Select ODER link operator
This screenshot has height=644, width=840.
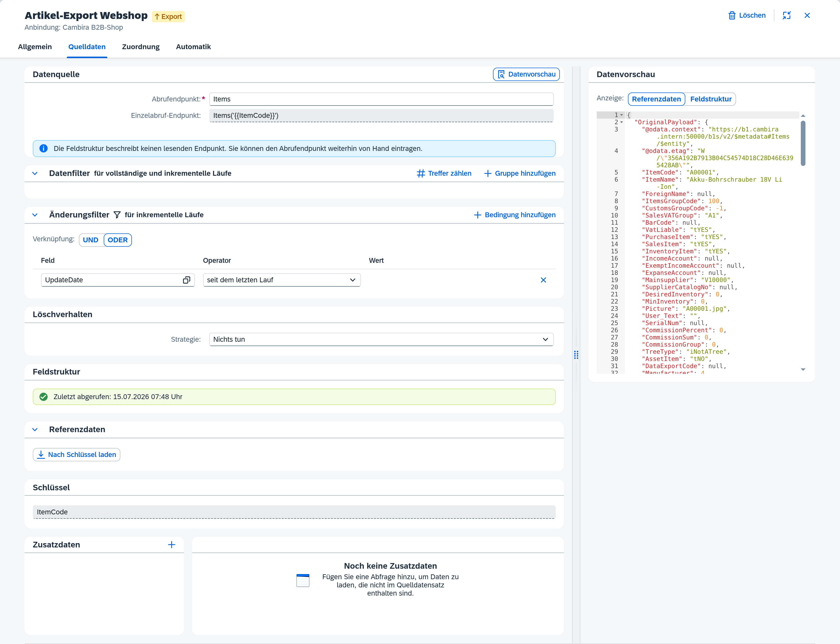click(x=118, y=240)
